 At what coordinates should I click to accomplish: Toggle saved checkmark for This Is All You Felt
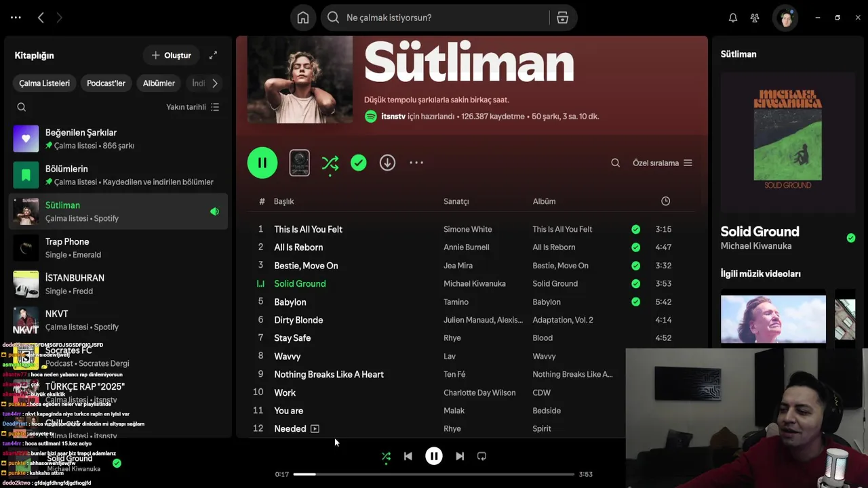coord(635,229)
